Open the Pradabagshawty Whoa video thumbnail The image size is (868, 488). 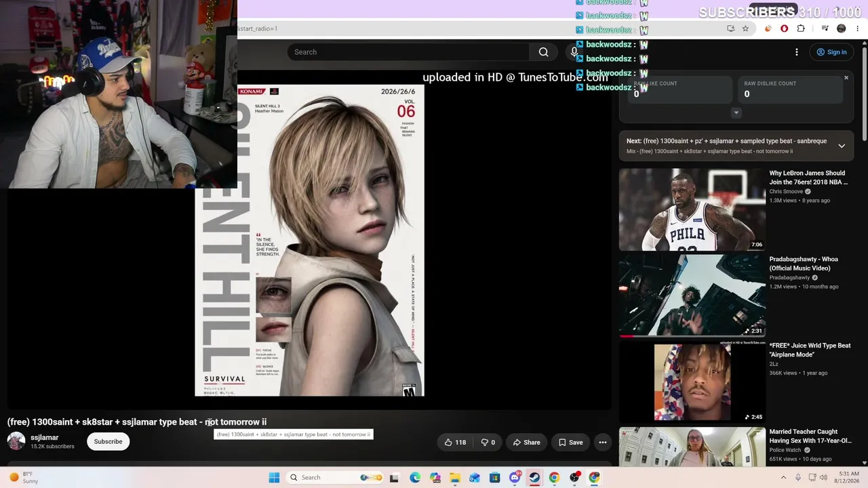point(692,296)
